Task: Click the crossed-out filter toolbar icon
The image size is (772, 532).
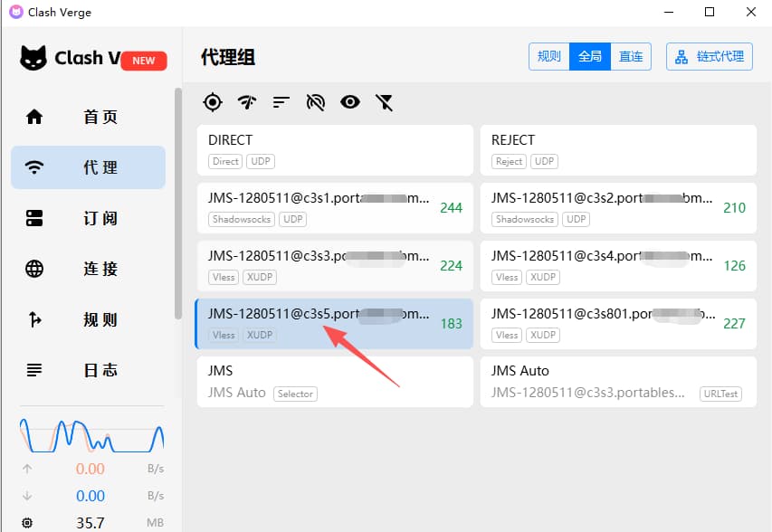Action: pos(384,102)
